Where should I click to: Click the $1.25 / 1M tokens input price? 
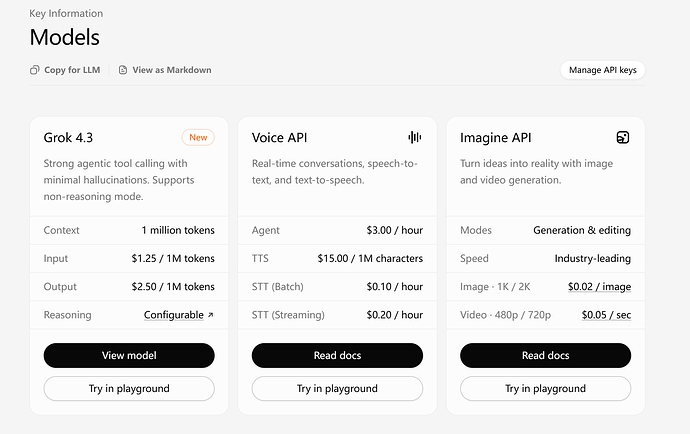pyautogui.click(x=173, y=258)
